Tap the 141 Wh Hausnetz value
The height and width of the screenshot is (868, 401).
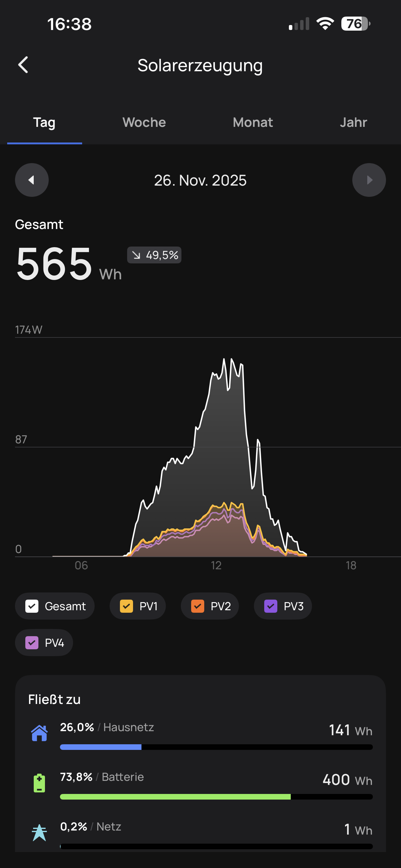click(x=350, y=731)
